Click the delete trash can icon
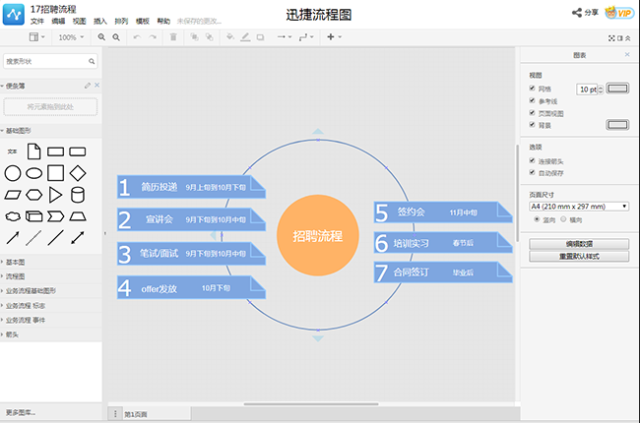640x423 pixels. [x=173, y=37]
